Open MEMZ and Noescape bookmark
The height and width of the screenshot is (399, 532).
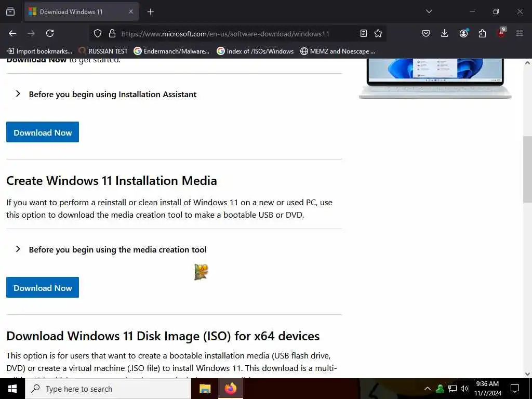338,51
